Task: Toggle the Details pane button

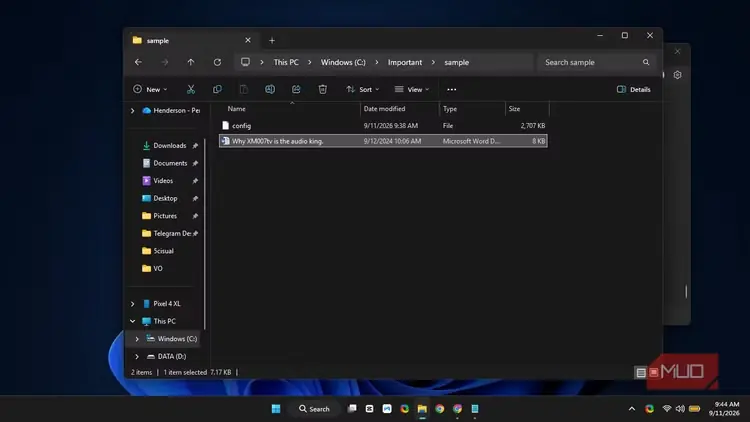Action: [633, 89]
